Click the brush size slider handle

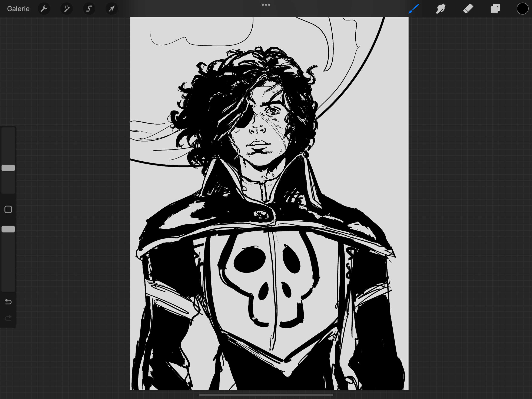pyautogui.click(x=8, y=168)
